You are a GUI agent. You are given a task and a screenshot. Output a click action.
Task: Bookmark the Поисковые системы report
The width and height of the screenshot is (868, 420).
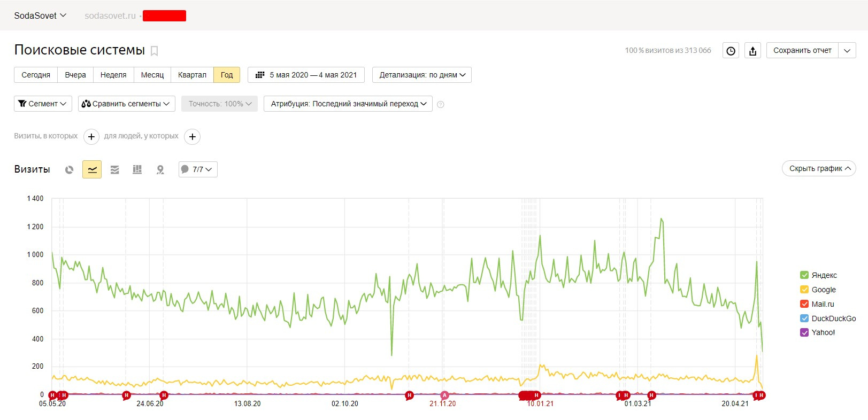pos(155,51)
